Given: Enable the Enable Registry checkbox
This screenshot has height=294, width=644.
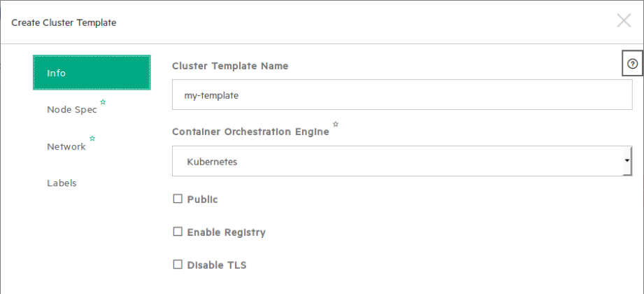Looking at the screenshot, I should tap(178, 232).
